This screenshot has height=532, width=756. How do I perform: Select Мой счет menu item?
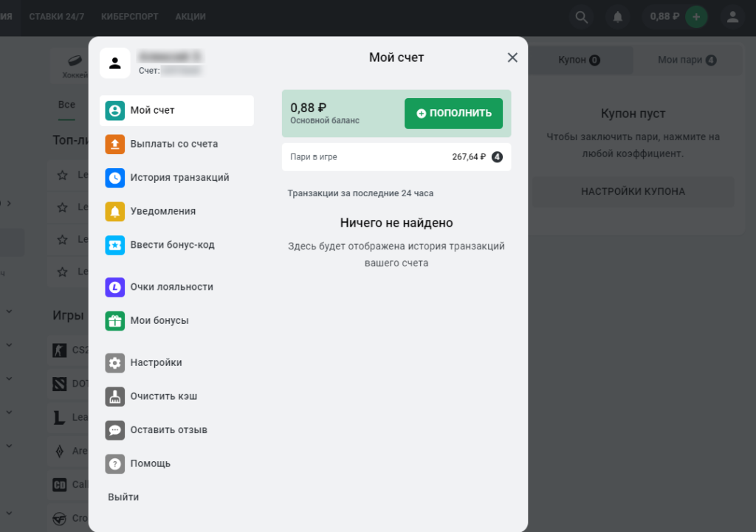176,111
